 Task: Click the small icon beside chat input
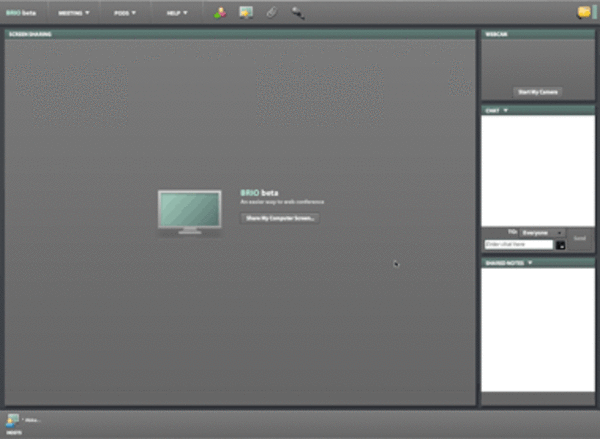point(560,245)
